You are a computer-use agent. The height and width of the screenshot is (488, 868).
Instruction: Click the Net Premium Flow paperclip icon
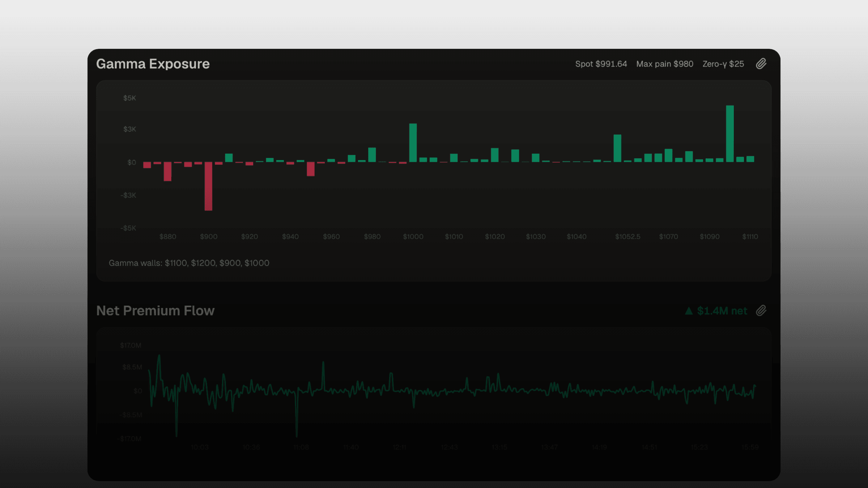[761, 311]
